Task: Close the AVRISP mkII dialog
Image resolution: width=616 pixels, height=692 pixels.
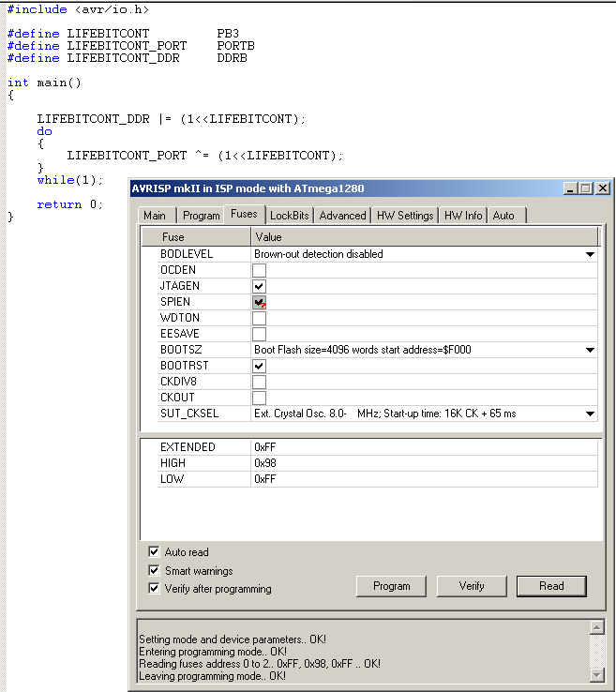Action: point(602,188)
